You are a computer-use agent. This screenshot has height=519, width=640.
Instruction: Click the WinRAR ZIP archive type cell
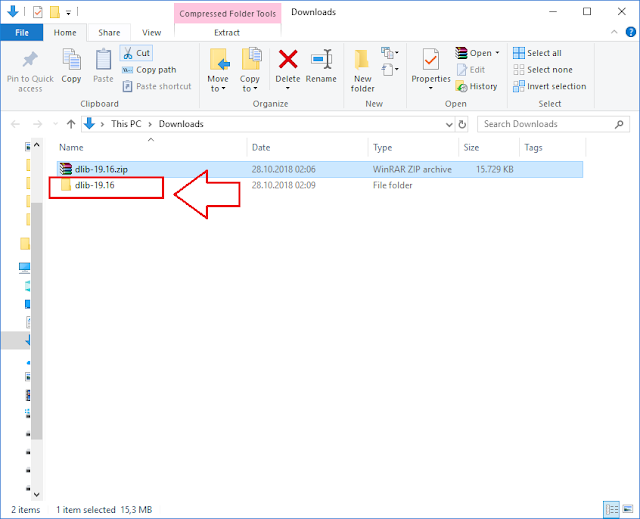(412, 169)
